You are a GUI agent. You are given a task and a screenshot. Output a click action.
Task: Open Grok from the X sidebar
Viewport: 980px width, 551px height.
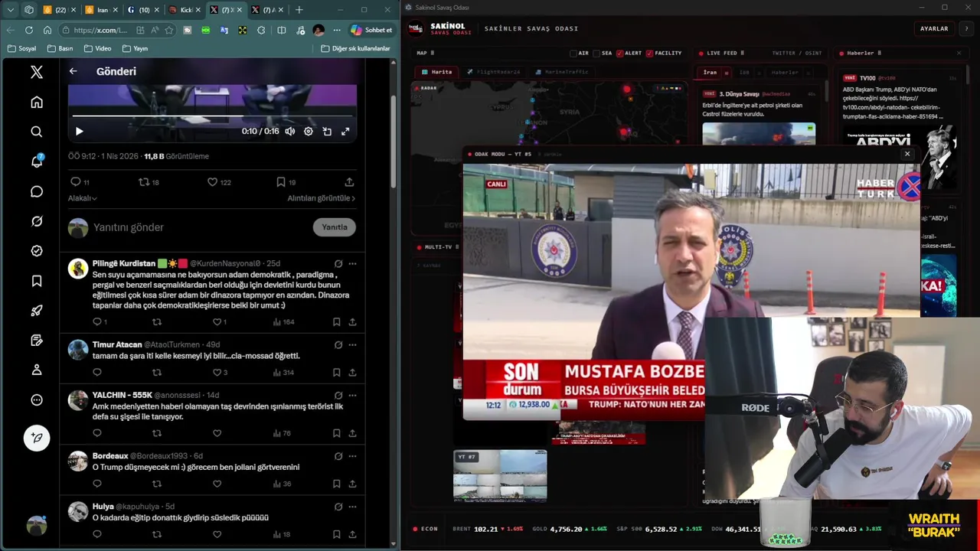point(37,221)
